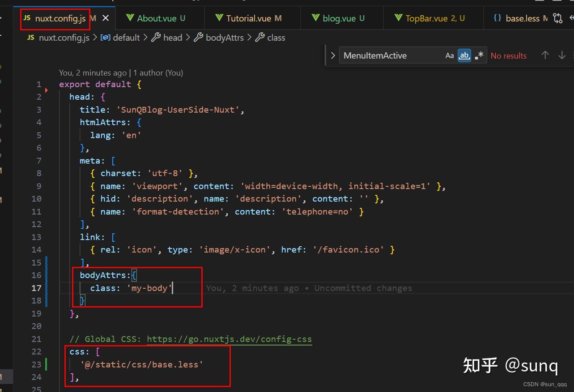Go to next match arrow

click(562, 55)
